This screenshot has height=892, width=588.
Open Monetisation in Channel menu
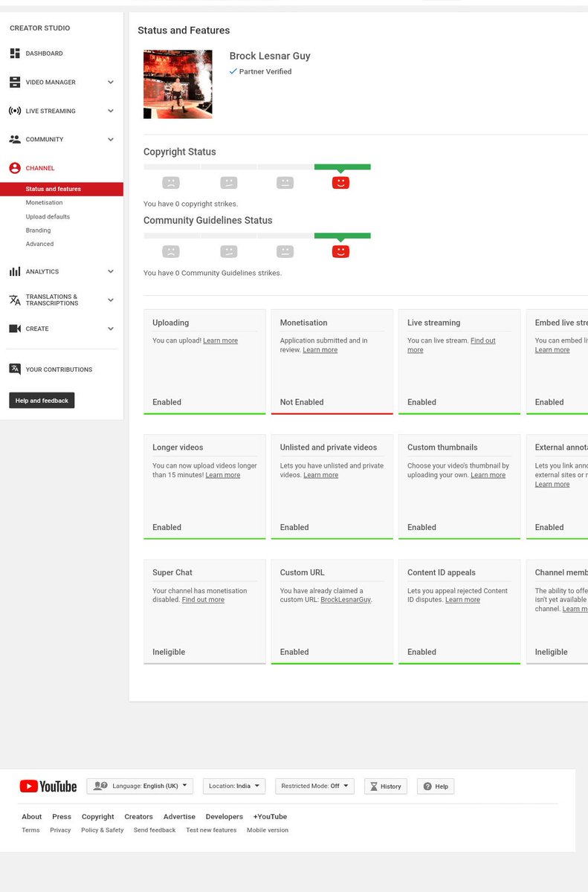coord(45,203)
